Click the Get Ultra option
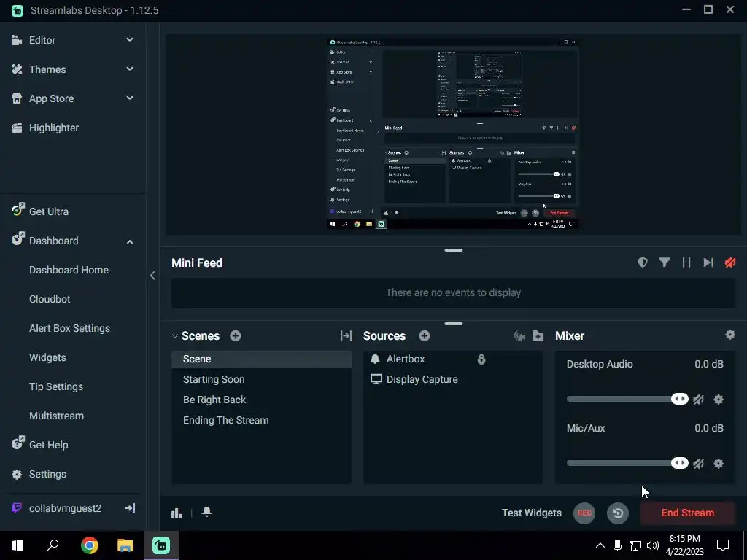 tap(49, 211)
